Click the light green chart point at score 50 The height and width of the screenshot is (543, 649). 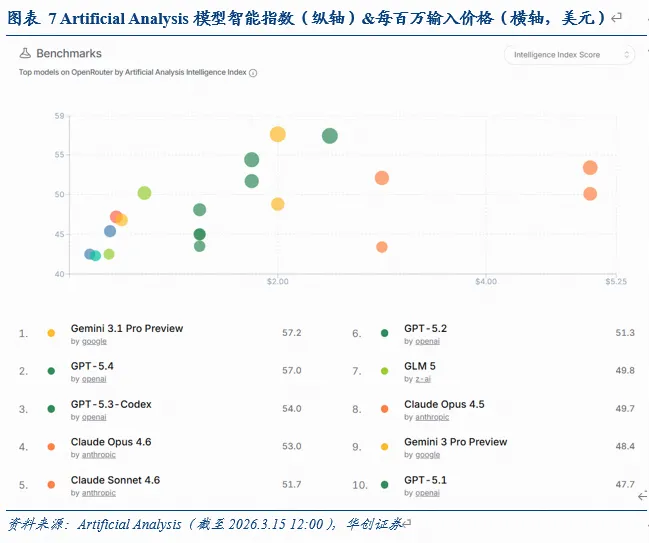click(x=144, y=193)
